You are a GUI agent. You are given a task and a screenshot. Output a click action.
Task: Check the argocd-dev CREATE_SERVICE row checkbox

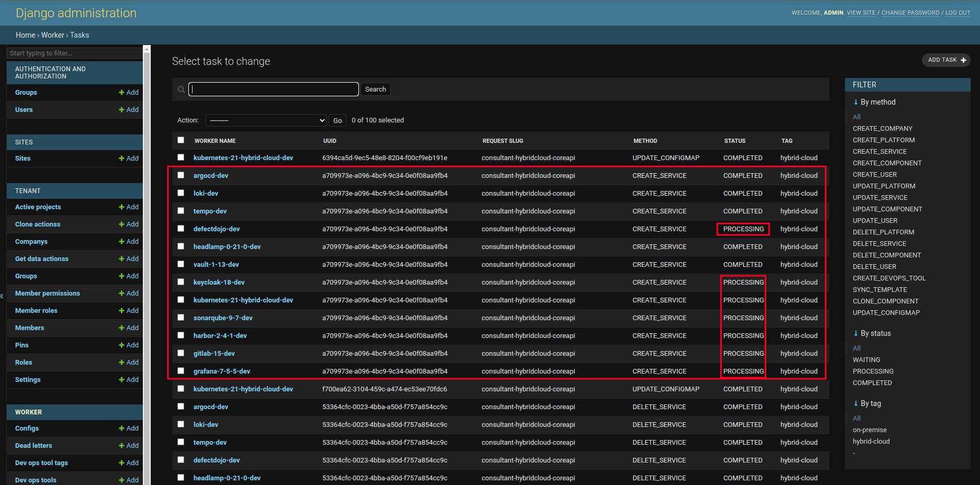181,175
